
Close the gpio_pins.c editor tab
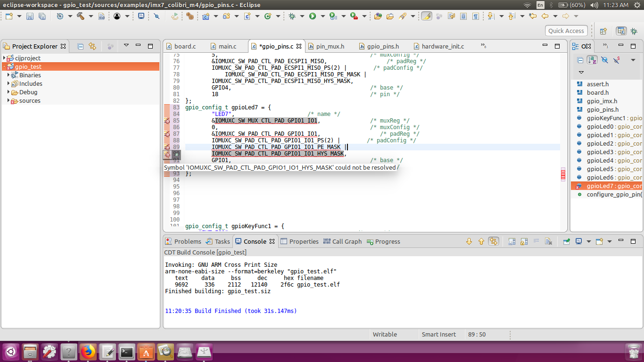pyautogui.click(x=299, y=46)
